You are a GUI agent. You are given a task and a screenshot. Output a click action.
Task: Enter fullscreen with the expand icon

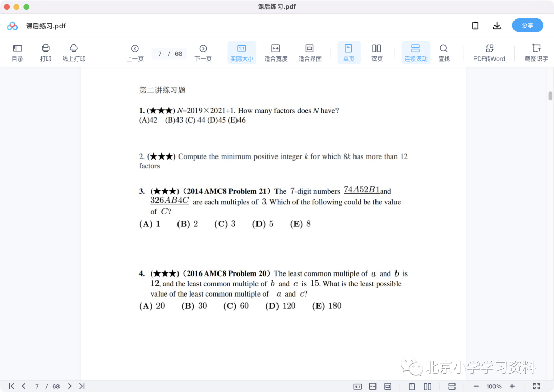click(x=537, y=386)
